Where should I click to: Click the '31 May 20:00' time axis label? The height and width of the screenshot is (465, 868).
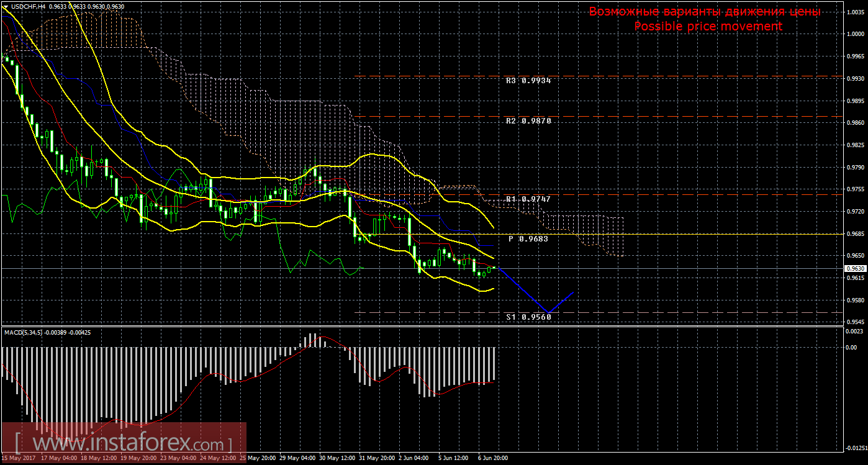(x=378, y=458)
